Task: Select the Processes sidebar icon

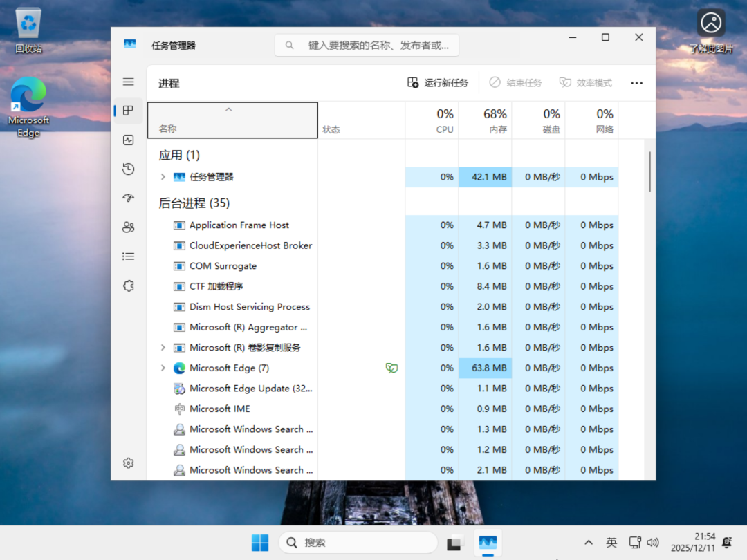Action: pos(128,111)
